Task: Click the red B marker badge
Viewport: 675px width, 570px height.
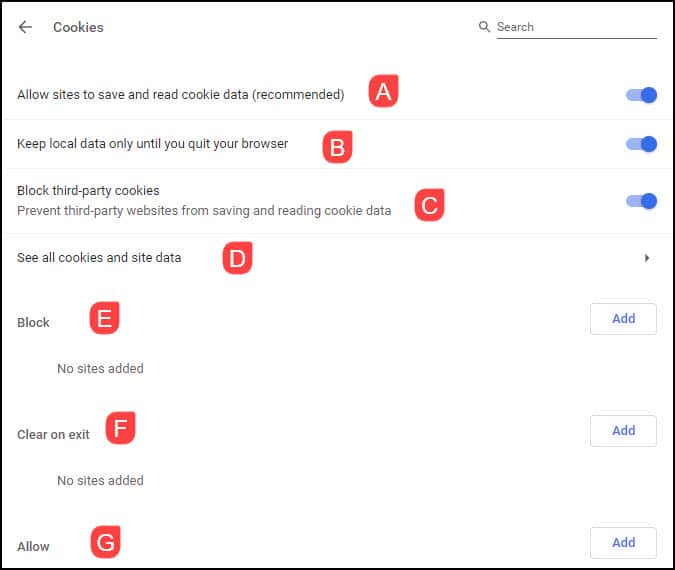Action: coord(337,148)
